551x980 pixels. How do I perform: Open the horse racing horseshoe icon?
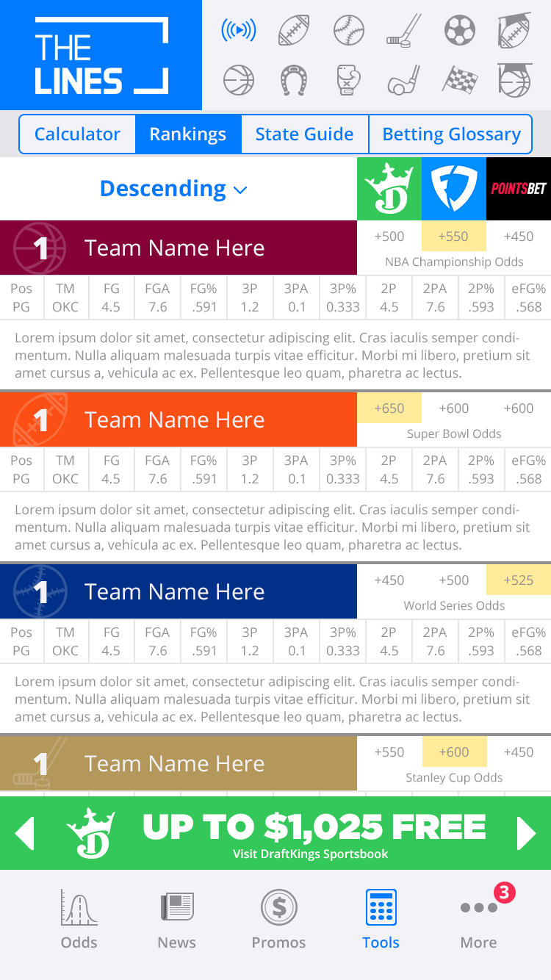pos(294,79)
